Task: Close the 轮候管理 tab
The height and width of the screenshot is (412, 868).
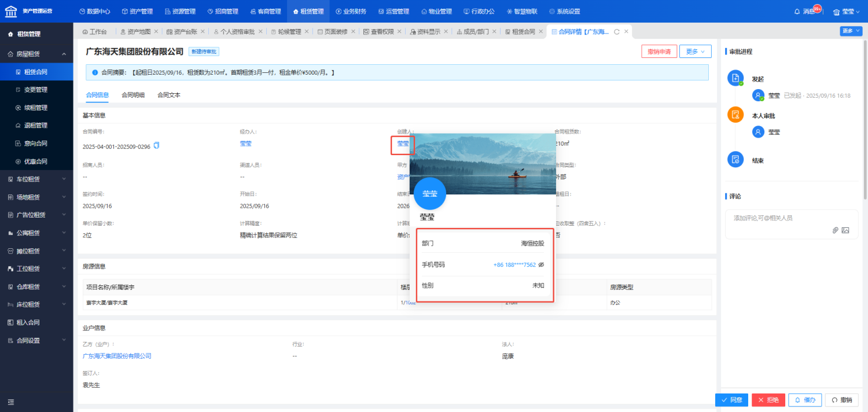Action: (308, 32)
